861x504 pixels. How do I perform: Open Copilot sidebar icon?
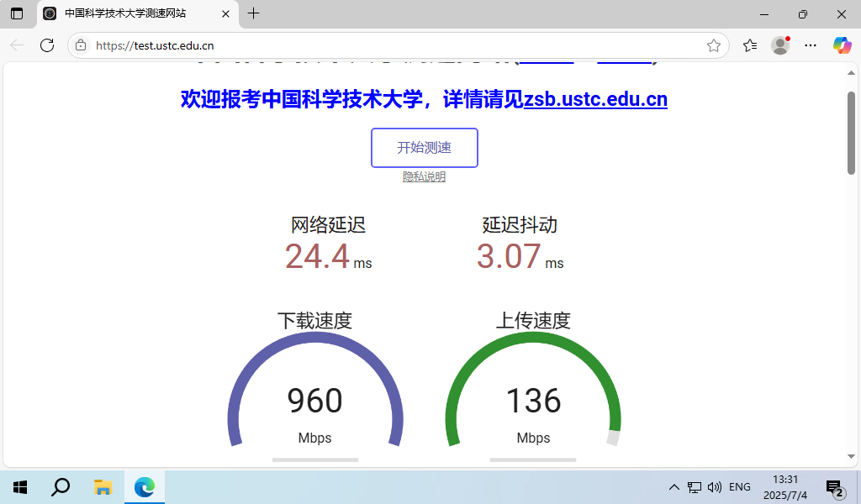842,45
